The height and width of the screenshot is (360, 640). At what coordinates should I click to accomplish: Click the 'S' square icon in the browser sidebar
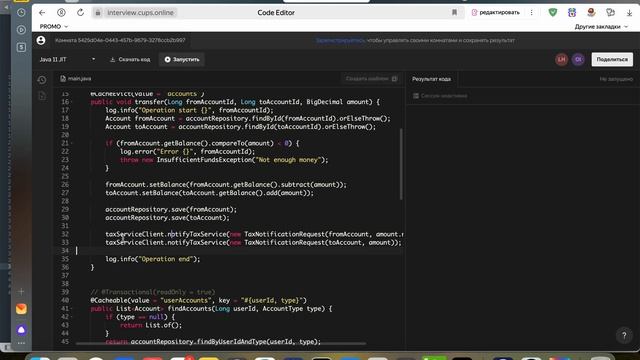(x=21, y=47)
